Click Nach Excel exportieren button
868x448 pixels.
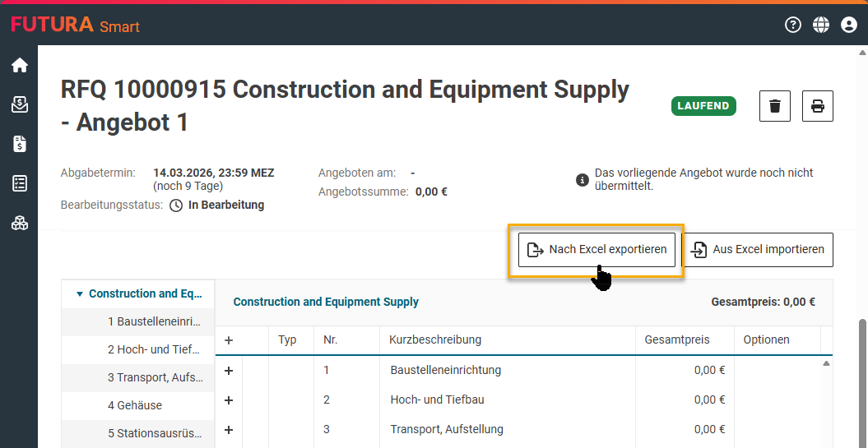[596, 249]
